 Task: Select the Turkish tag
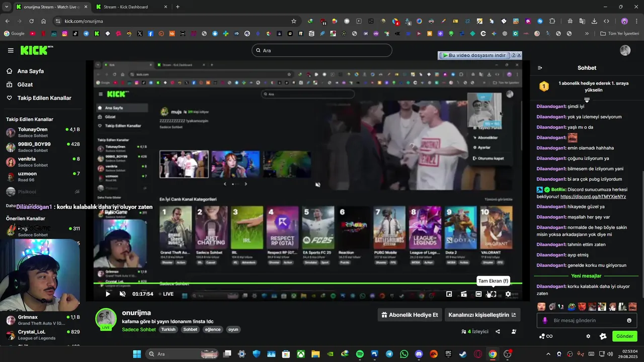pyautogui.click(x=169, y=330)
